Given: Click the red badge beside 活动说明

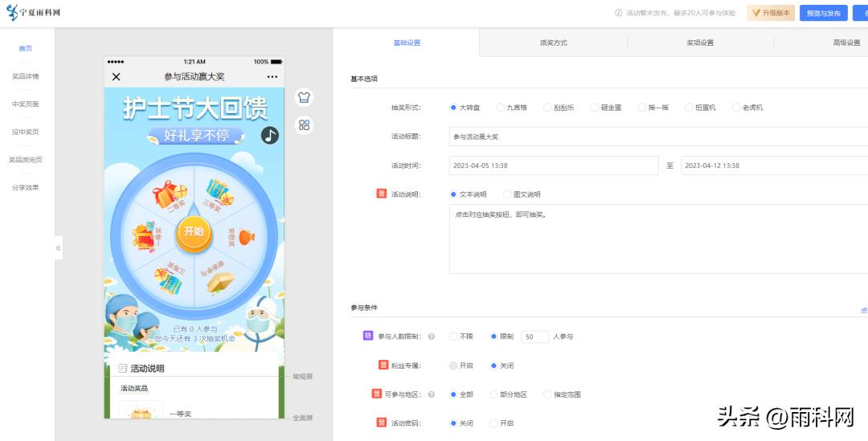Looking at the screenshot, I should (x=382, y=194).
